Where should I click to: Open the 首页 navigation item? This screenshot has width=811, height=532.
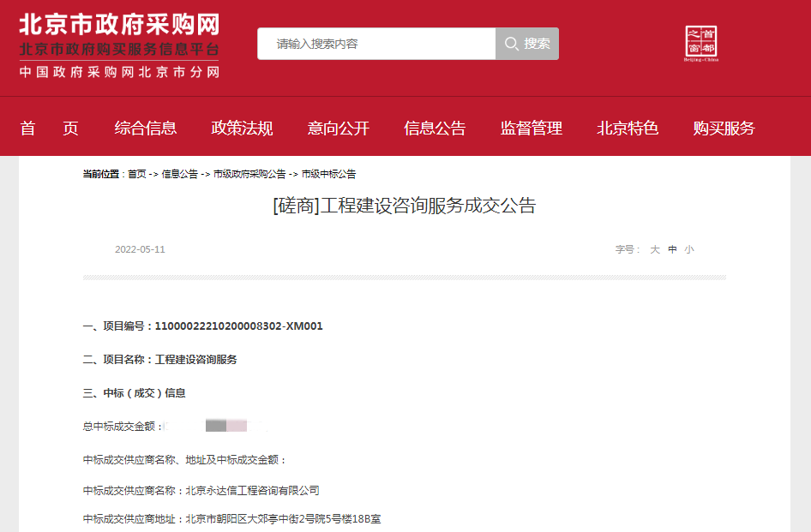click(50, 129)
